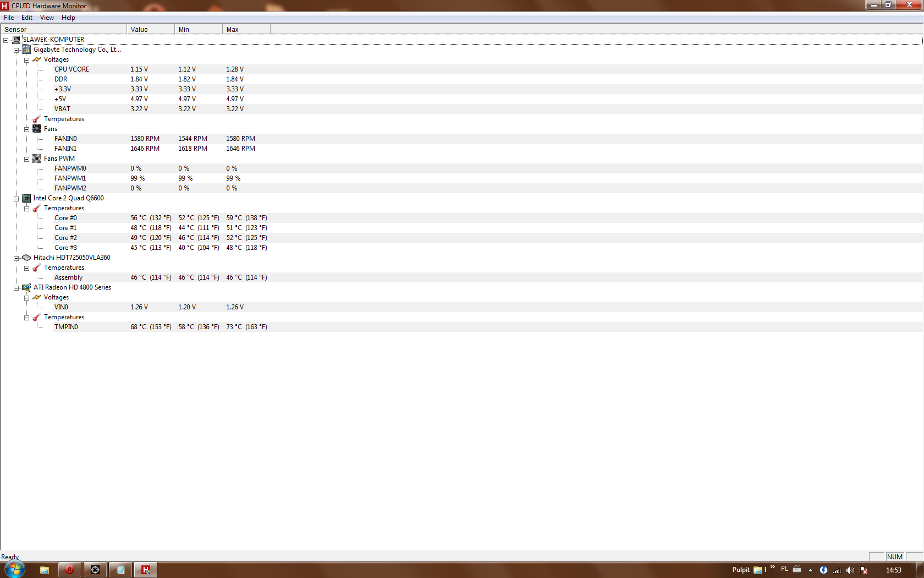Collapse the SLAWEK-KOMPUTER root node
Image resolution: width=924 pixels, height=578 pixels.
[6, 40]
